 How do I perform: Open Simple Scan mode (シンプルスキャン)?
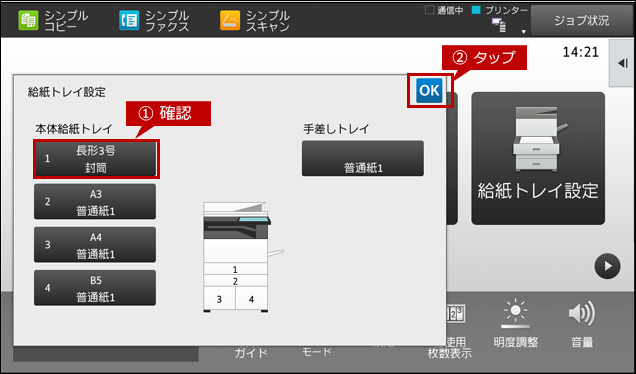pos(255,20)
